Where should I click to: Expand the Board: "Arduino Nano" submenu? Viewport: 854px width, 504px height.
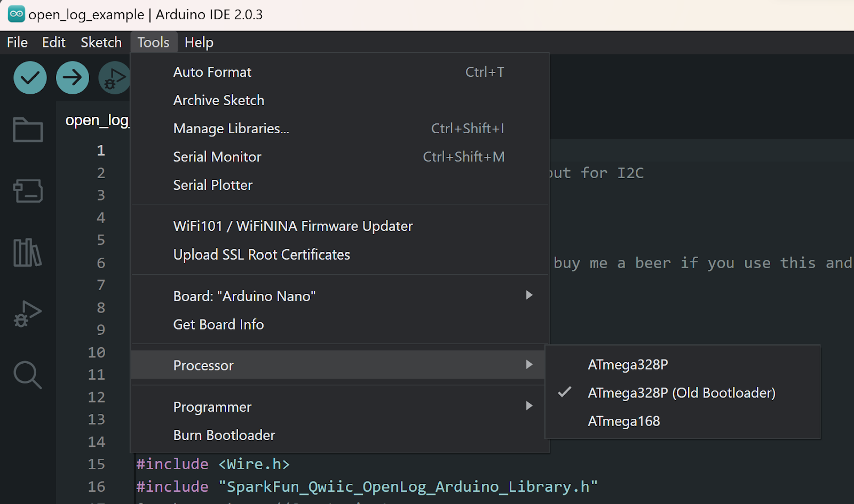coord(340,296)
